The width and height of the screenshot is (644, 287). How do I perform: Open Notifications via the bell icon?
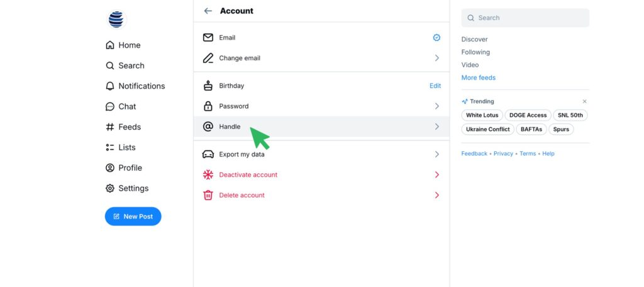(x=110, y=86)
